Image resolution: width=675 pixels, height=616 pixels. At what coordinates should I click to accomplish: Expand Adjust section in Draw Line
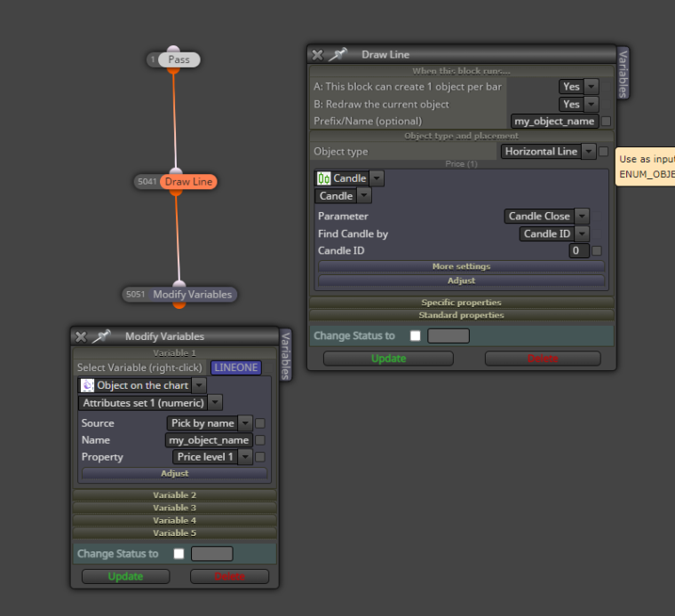coord(461,280)
